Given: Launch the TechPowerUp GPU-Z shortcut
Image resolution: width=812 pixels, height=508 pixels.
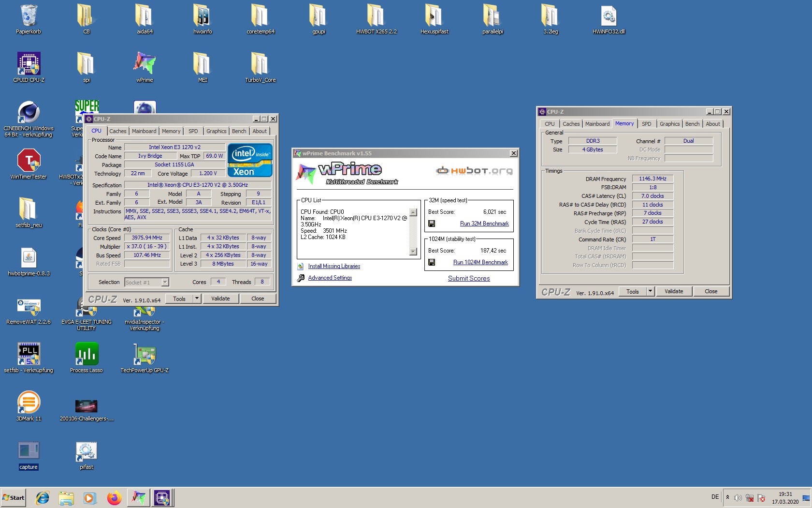Looking at the screenshot, I should pos(145,358).
